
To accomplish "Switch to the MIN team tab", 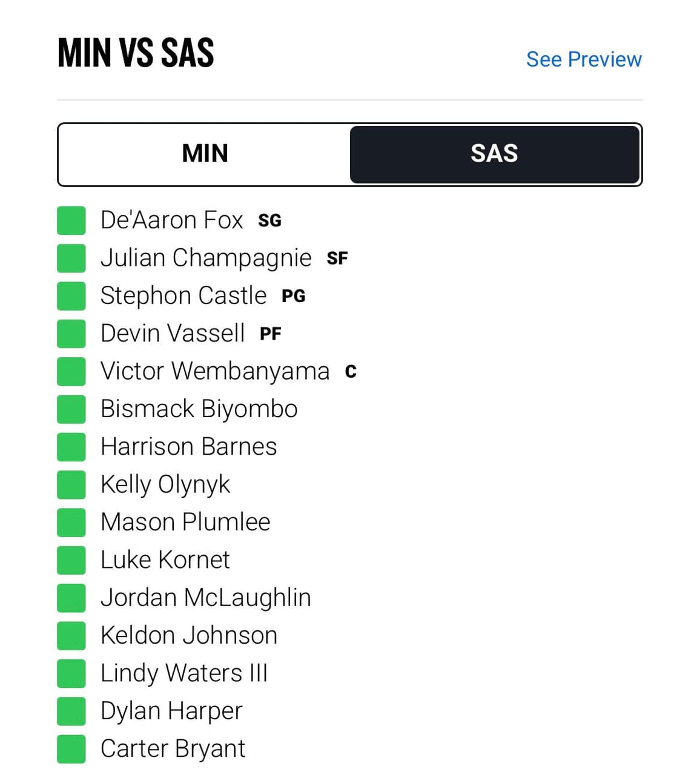I will (205, 154).
